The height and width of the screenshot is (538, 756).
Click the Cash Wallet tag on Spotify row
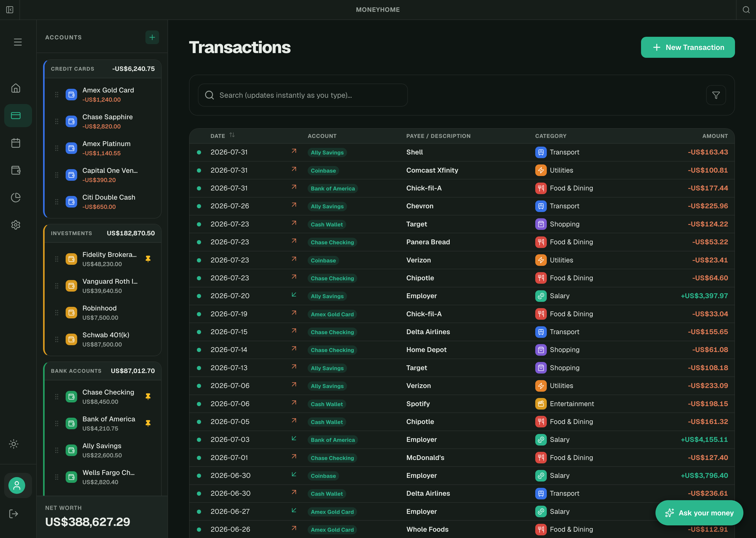[327, 404]
